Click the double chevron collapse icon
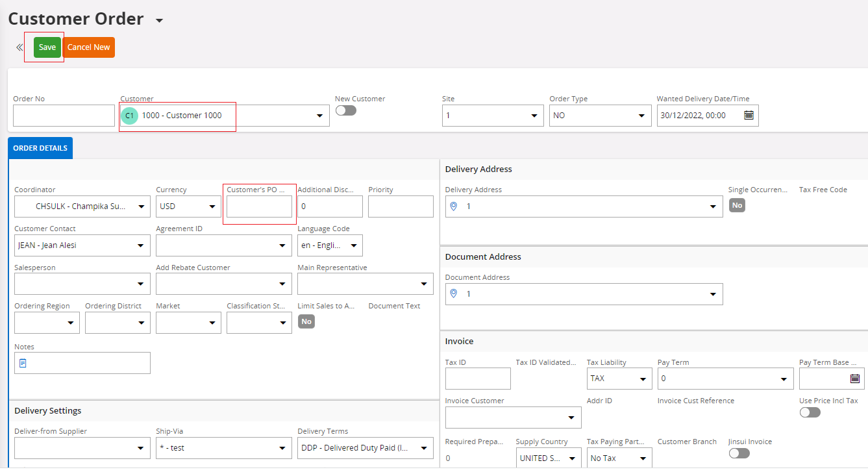The height and width of the screenshot is (474, 868). point(19,47)
